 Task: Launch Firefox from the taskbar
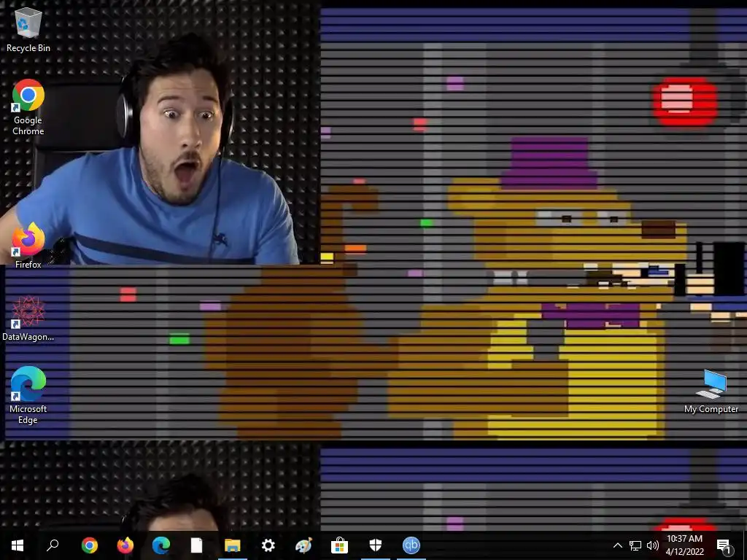[125, 545]
